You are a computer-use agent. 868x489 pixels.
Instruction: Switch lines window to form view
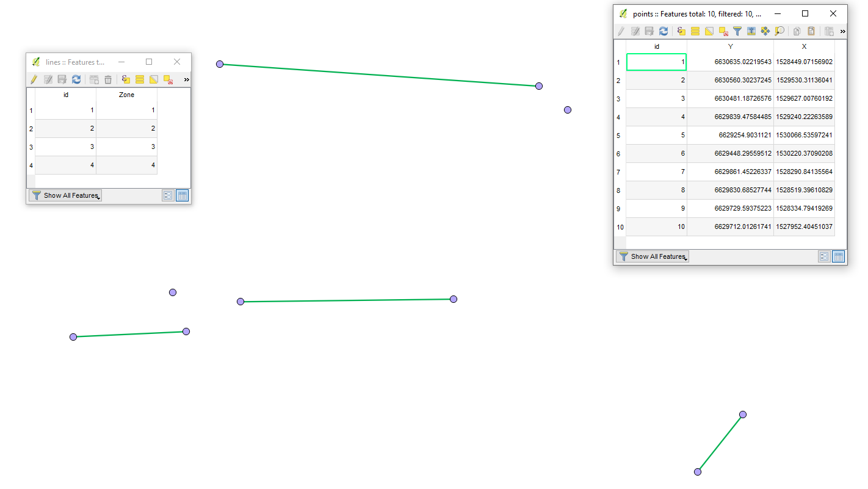(168, 195)
